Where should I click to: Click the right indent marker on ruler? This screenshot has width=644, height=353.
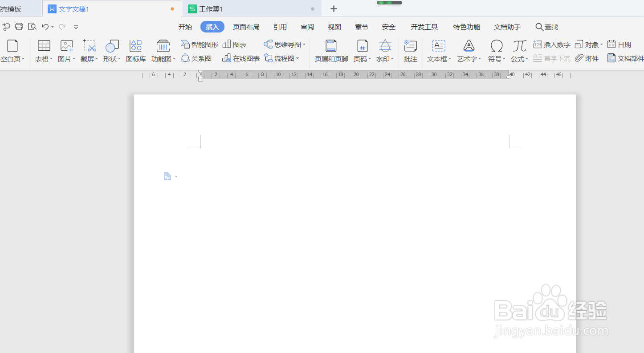pos(509,77)
